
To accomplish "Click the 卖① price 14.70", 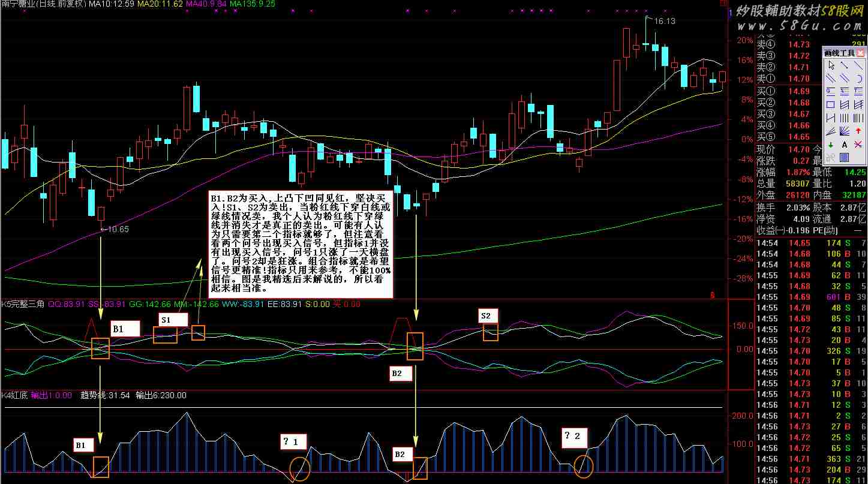I will click(799, 79).
